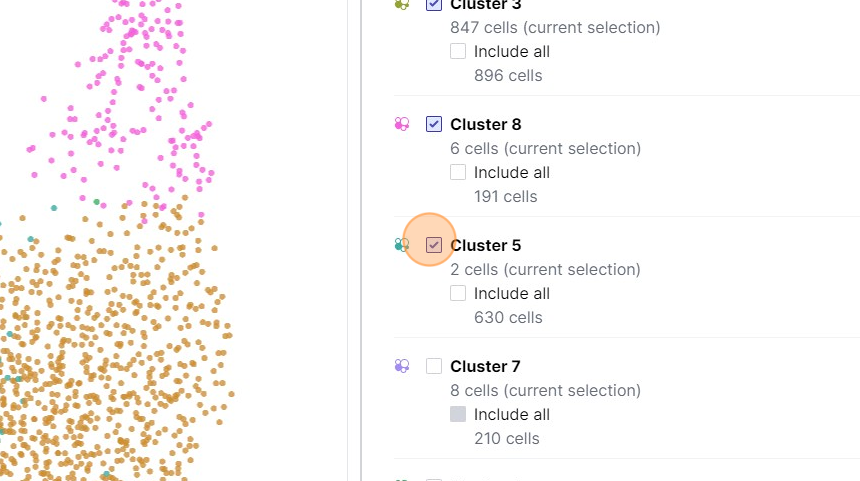860x481 pixels.
Task: Click the pink Cluster 8 icon
Action: pos(402,124)
